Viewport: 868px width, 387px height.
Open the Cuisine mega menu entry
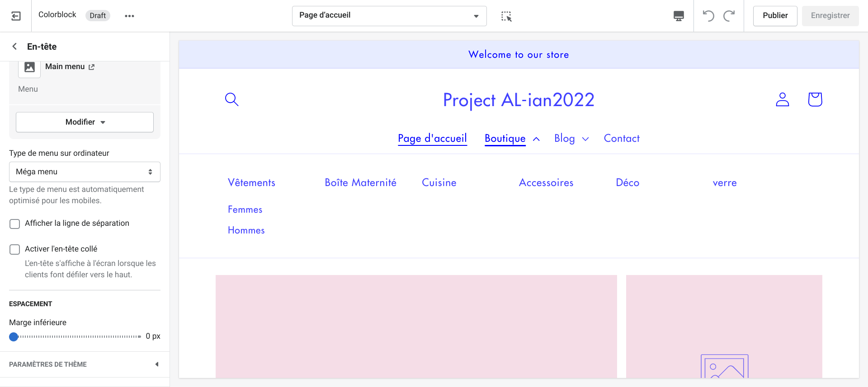point(439,183)
